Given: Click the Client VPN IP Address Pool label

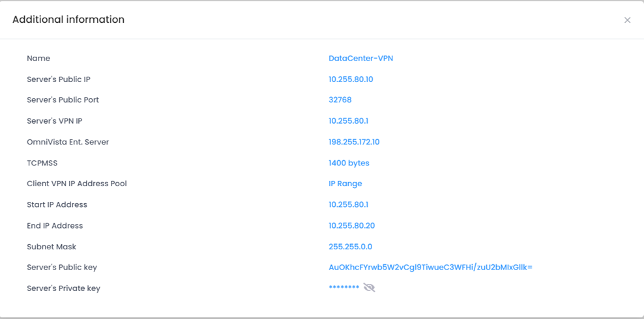Looking at the screenshot, I should (x=77, y=184).
